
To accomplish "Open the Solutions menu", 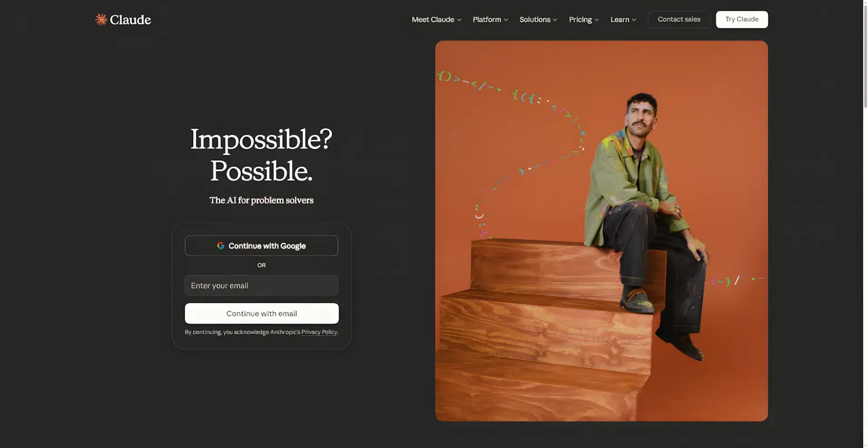I will click(x=538, y=19).
